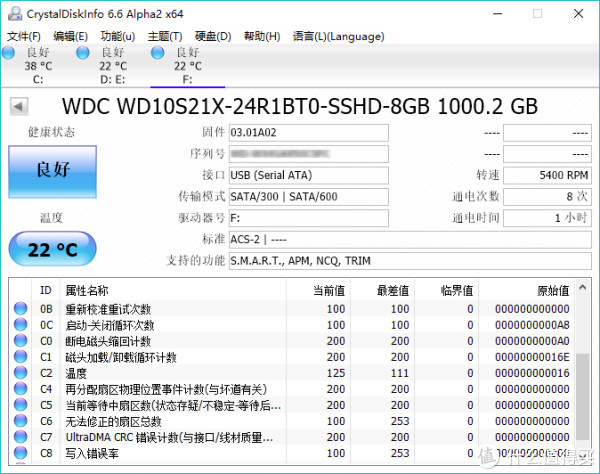This screenshot has height=474, width=600.
Task: Select the 磁头加载/卸载循环计数 row
Action: click(x=292, y=357)
